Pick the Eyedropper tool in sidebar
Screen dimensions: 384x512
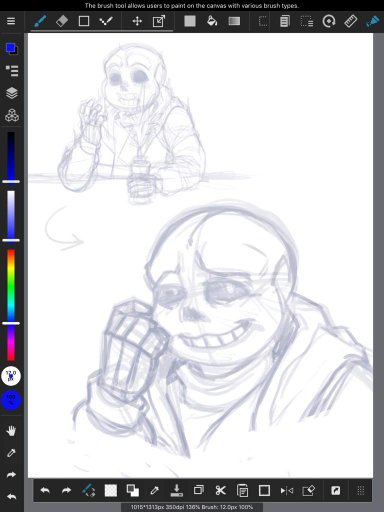(11, 453)
